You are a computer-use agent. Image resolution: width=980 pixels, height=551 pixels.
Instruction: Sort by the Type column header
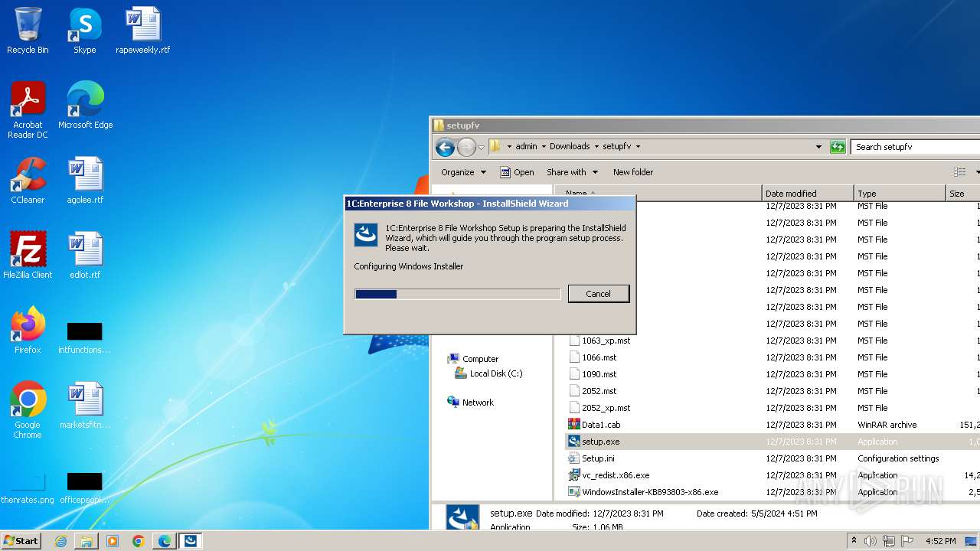tap(900, 194)
